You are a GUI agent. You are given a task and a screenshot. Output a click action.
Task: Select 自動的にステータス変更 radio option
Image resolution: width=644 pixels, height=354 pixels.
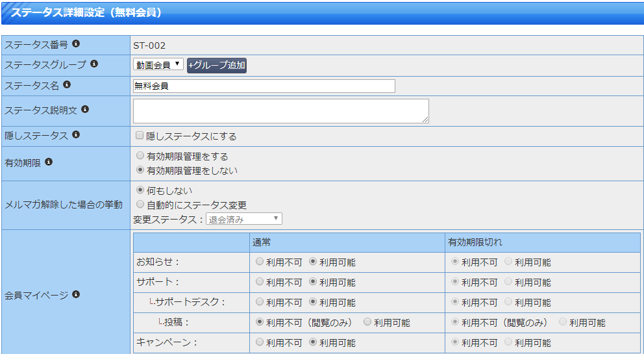point(140,204)
